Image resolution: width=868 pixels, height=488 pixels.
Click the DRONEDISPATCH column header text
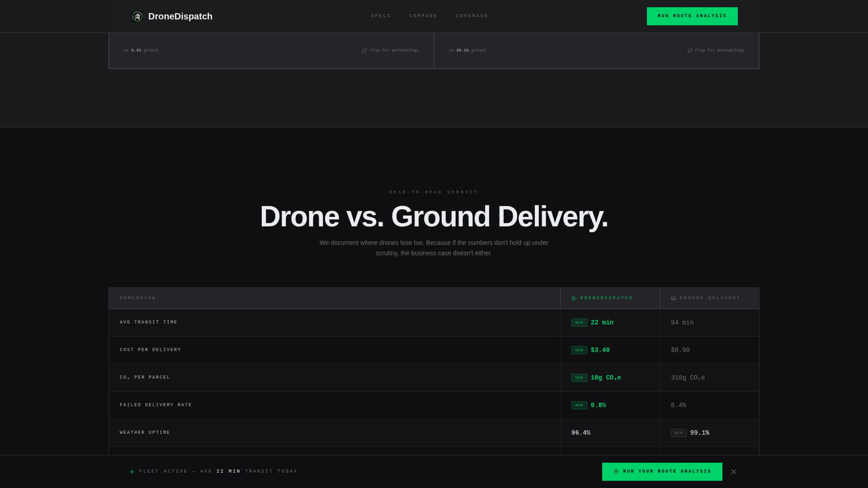coord(607,298)
